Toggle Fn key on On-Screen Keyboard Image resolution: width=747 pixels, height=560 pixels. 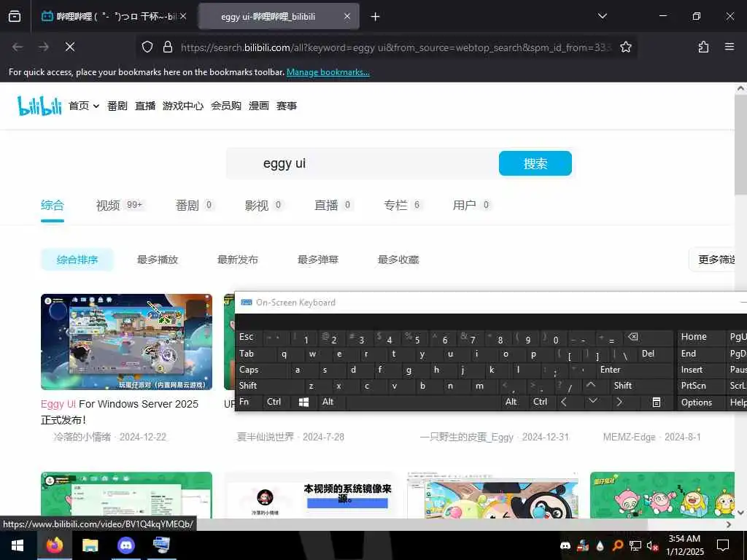[244, 402]
